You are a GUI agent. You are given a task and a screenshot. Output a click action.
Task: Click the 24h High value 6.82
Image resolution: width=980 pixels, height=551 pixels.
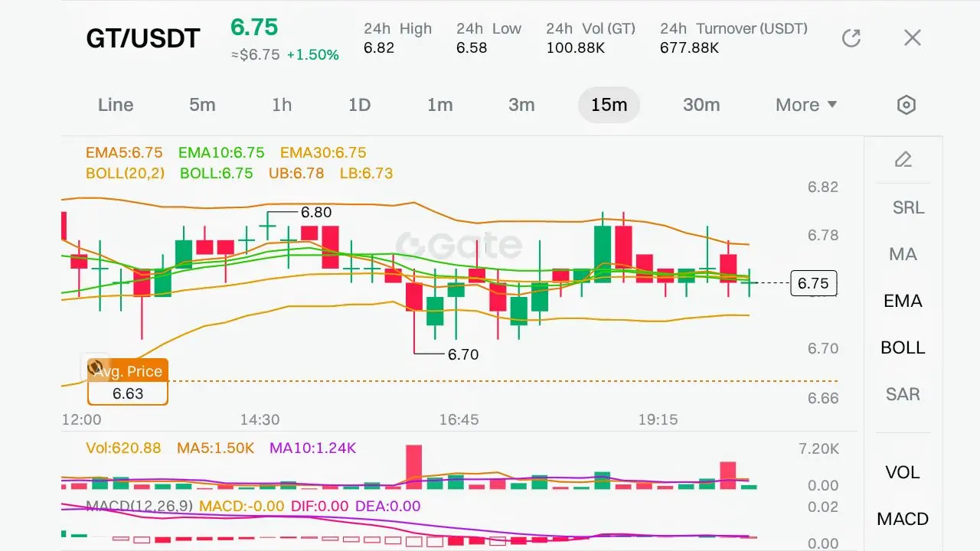pos(379,47)
